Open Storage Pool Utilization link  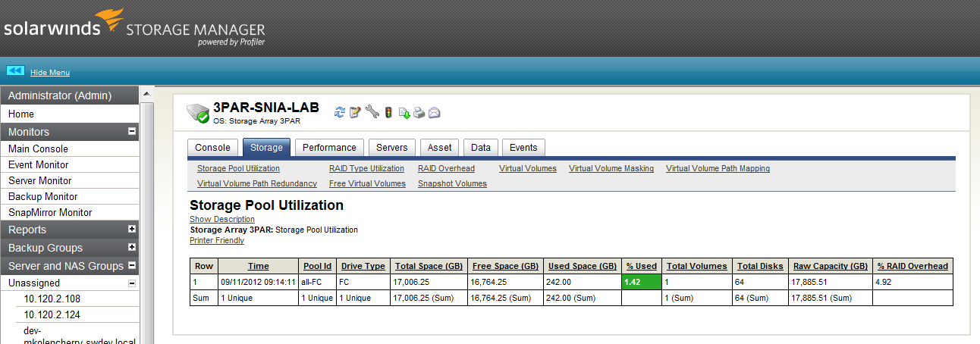coord(238,168)
